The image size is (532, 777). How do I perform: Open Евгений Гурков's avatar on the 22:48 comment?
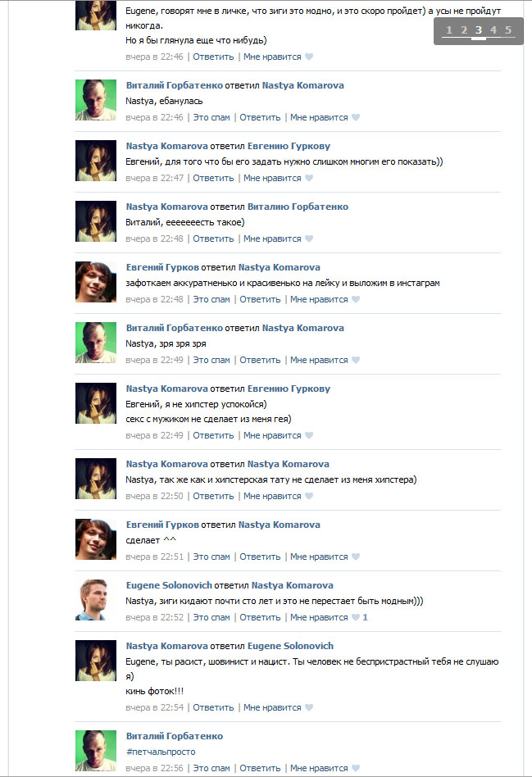point(96,281)
